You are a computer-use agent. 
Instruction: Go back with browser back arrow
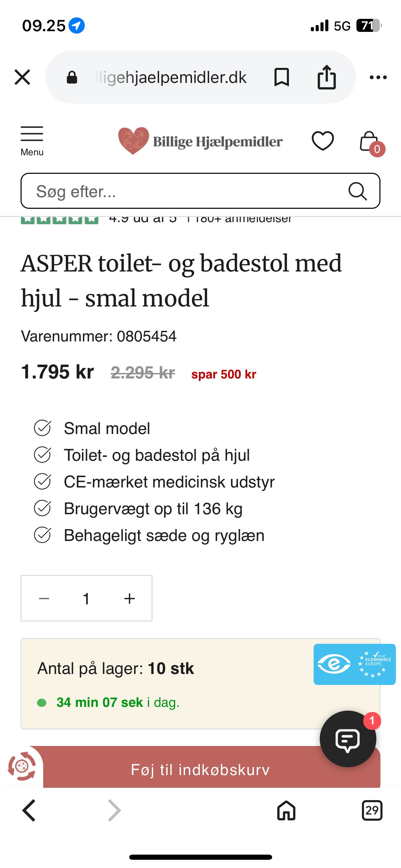click(x=29, y=810)
